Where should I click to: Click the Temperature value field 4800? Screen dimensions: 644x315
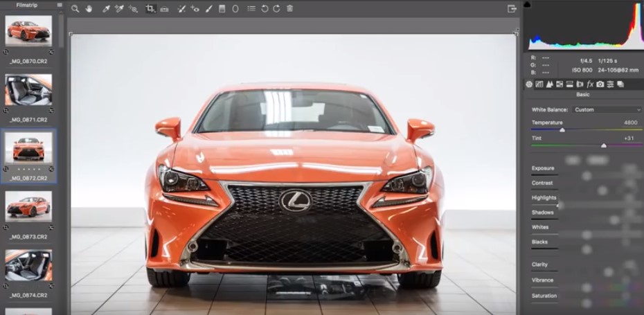click(630, 123)
